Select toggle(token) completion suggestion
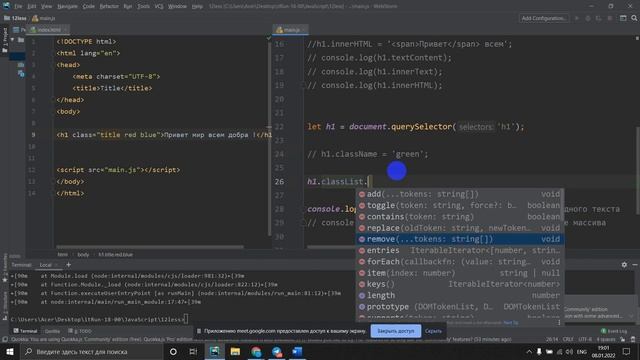The height and width of the screenshot is (360, 640). (x=460, y=205)
